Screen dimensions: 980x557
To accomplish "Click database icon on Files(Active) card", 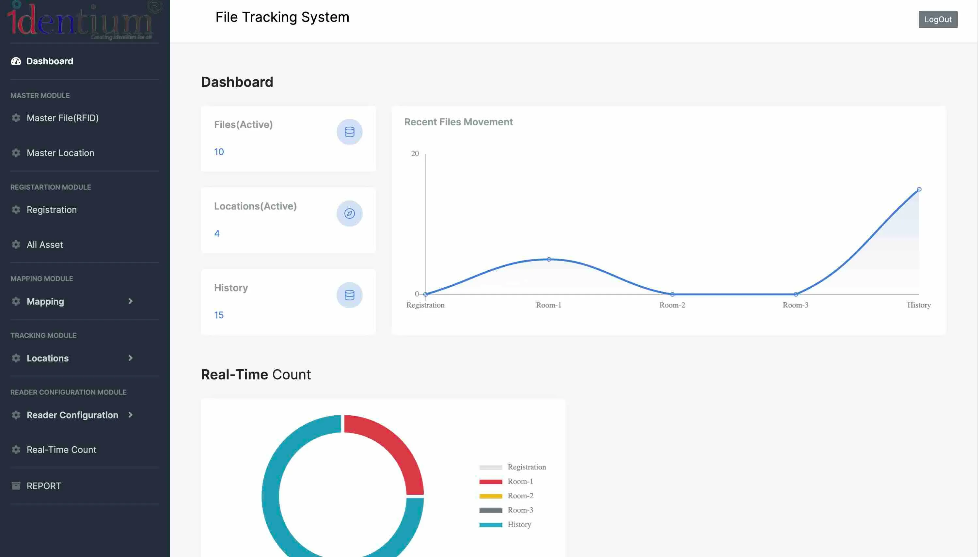I will click(x=349, y=132).
